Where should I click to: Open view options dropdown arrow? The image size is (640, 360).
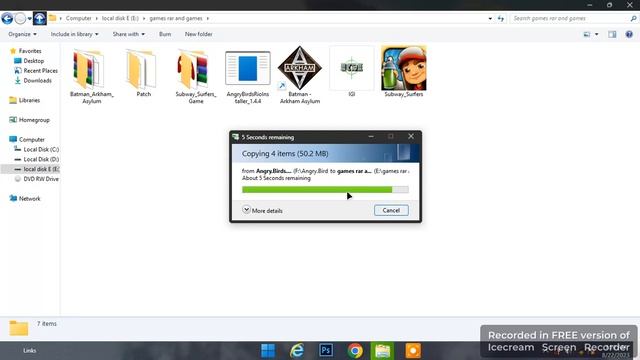pos(596,34)
